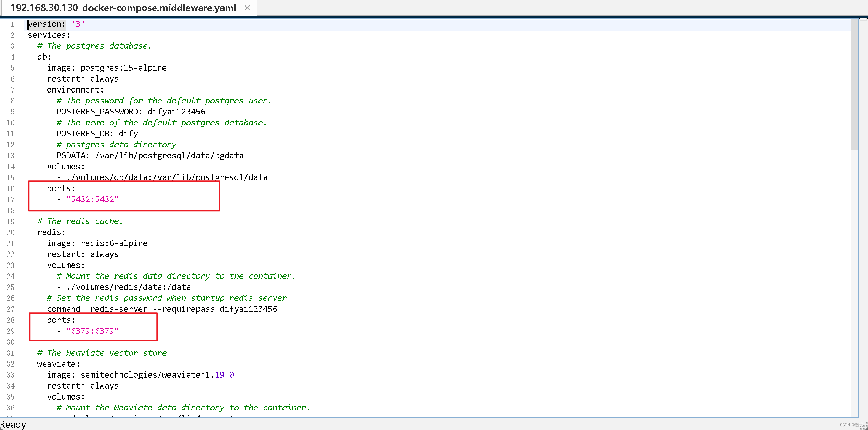Click "ports:" on line 16
Image resolution: width=868 pixels, height=430 pixels.
pos(61,188)
